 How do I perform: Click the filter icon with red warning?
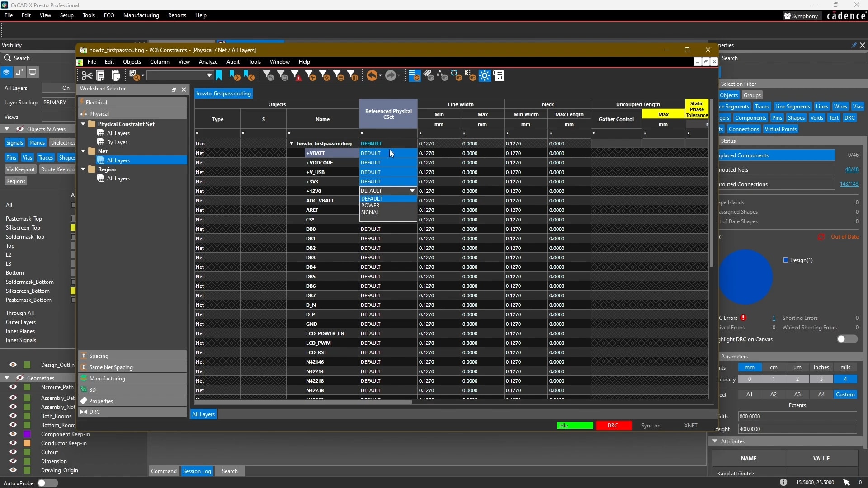(x=297, y=75)
